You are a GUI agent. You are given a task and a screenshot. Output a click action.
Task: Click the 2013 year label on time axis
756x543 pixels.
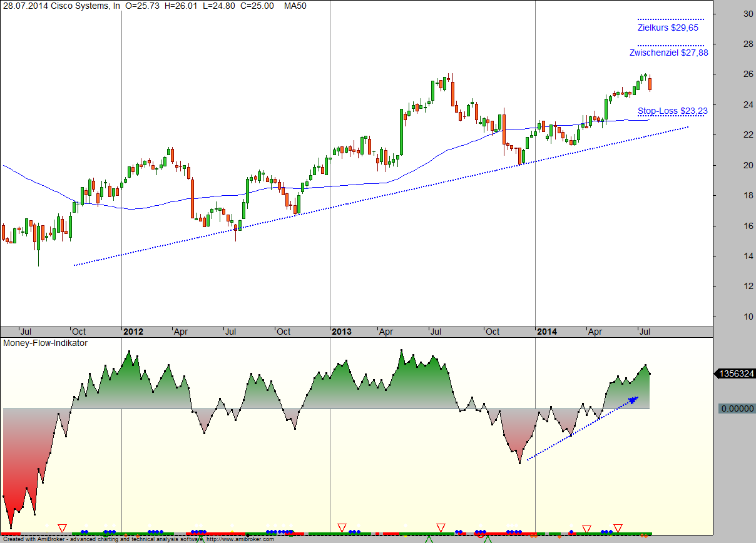[x=342, y=332]
